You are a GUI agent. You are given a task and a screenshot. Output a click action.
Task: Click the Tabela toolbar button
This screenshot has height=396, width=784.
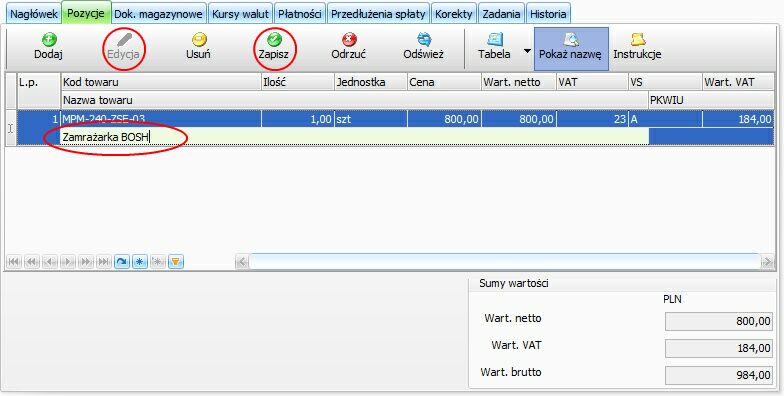pyautogui.click(x=494, y=47)
